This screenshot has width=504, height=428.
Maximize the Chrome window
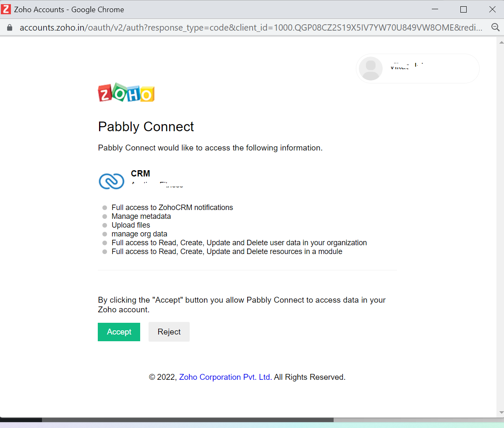[x=463, y=9]
